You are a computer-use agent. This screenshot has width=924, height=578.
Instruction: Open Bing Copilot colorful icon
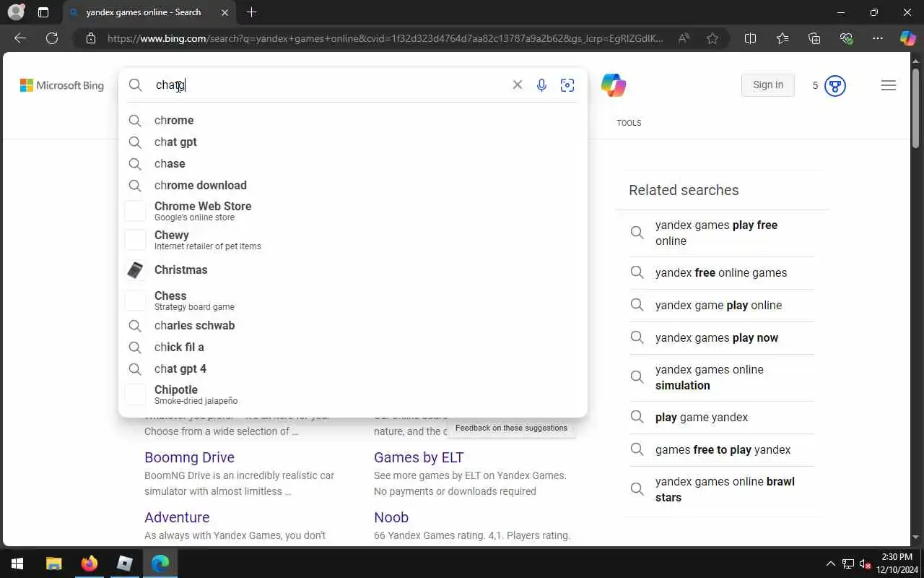tap(614, 85)
